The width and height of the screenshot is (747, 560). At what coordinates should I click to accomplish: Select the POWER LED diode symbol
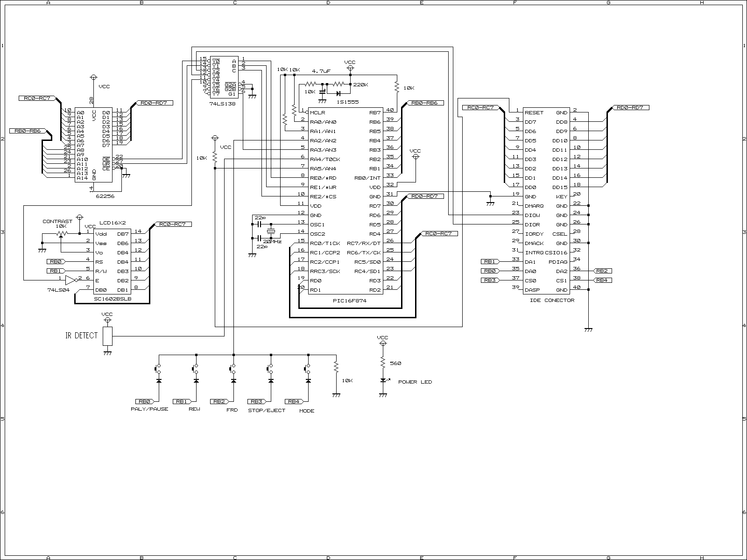383,380
